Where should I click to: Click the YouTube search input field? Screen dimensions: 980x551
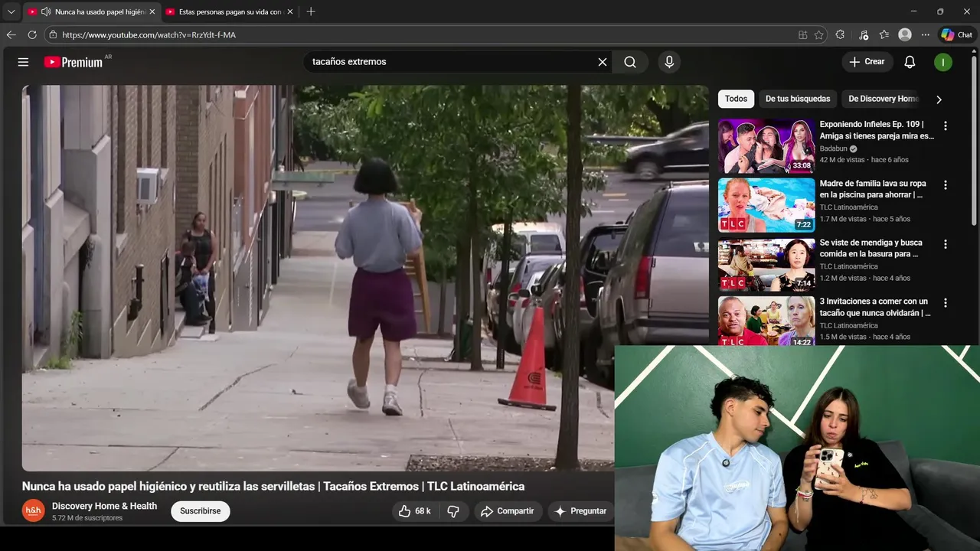point(452,62)
